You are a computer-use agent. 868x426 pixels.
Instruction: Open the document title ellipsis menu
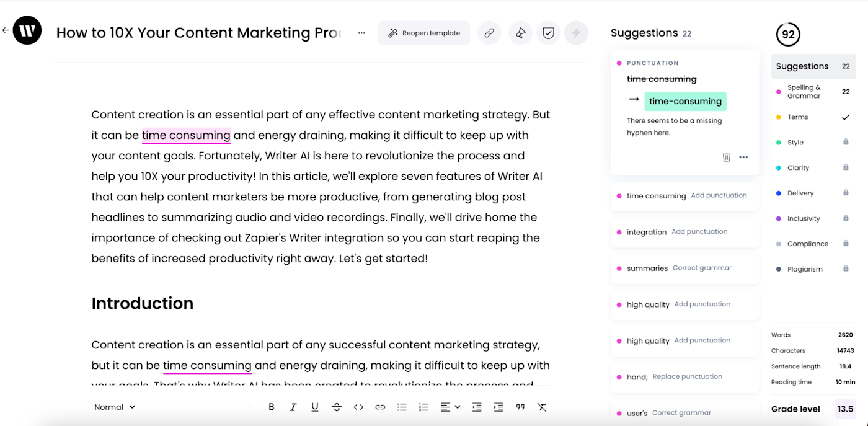tap(361, 33)
